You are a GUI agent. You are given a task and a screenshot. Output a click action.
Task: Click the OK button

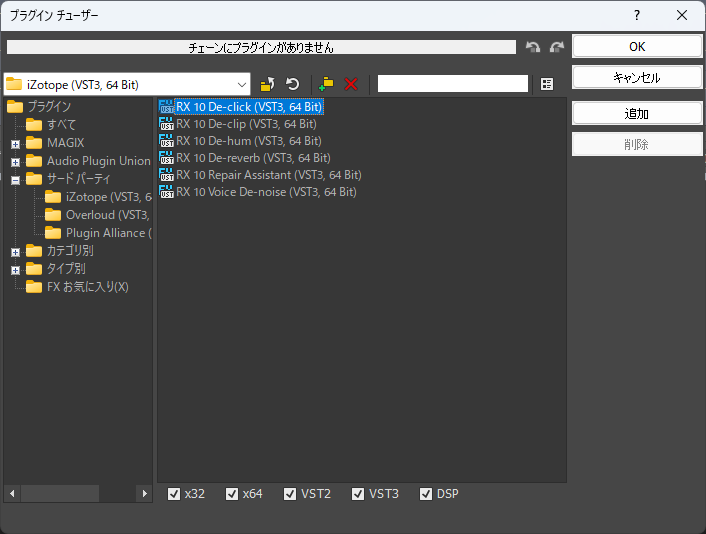pyautogui.click(x=637, y=46)
